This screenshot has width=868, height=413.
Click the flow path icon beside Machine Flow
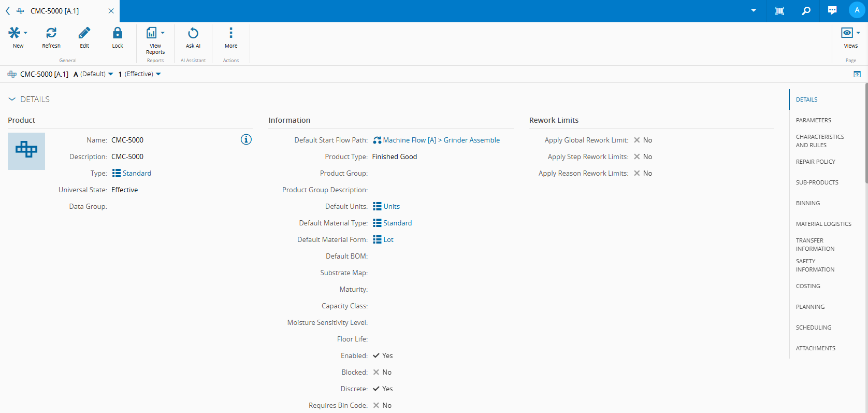click(377, 140)
